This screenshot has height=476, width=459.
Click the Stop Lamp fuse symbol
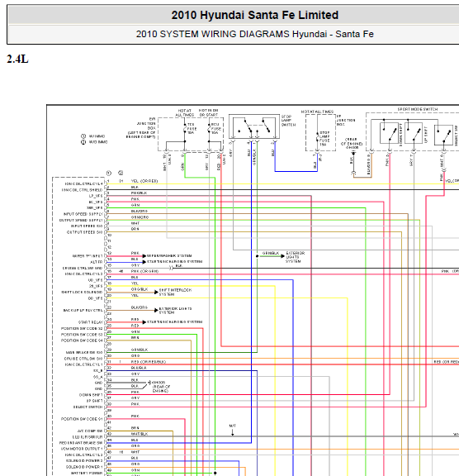(317, 137)
